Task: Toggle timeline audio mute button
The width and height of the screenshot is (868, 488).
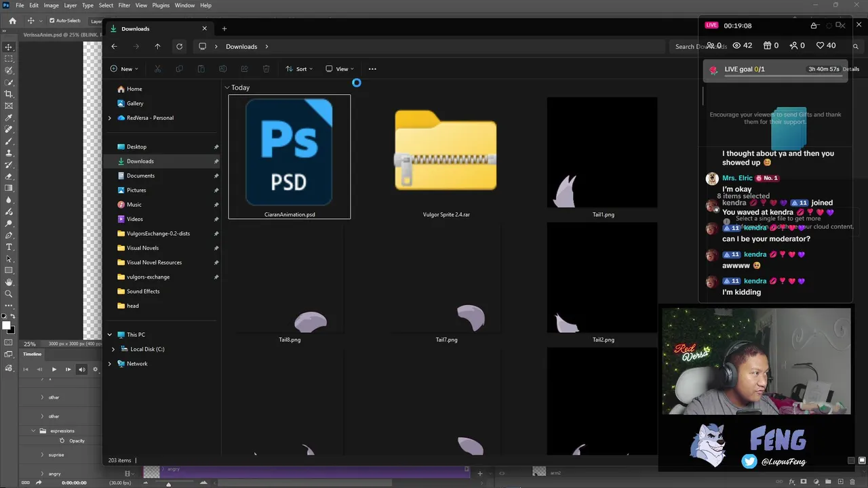Action: (x=82, y=369)
